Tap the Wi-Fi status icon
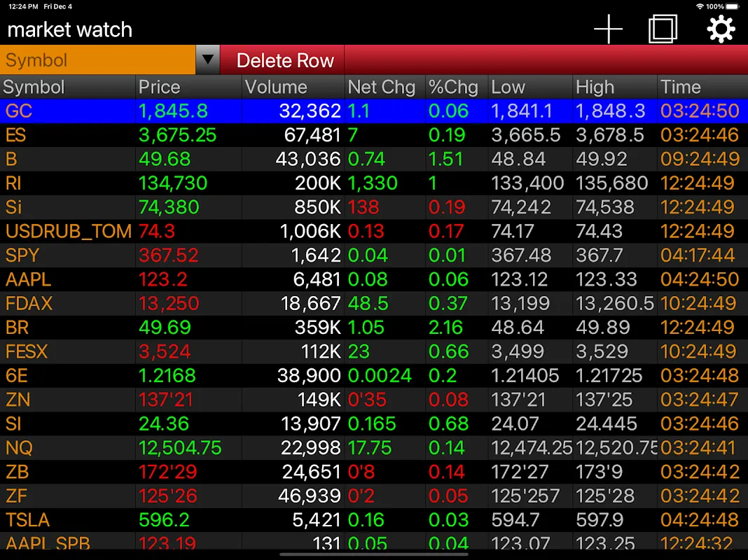The height and width of the screenshot is (560, 748). [x=700, y=6]
